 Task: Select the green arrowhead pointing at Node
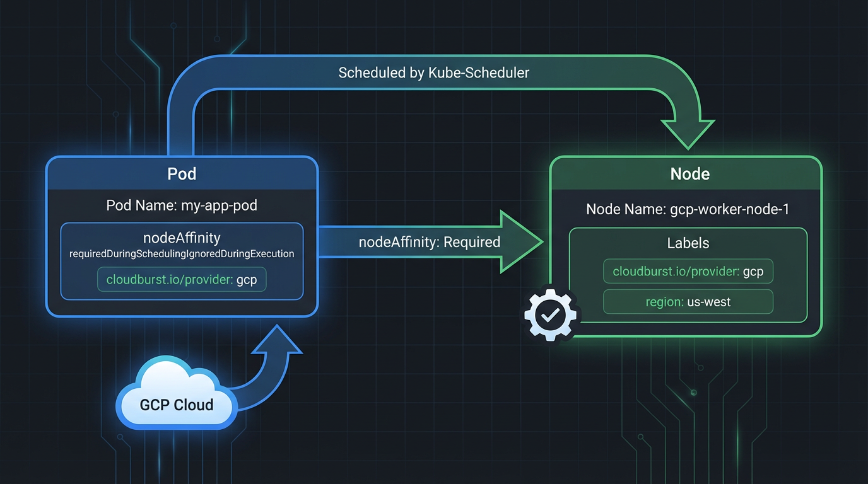(x=688, y=129)
